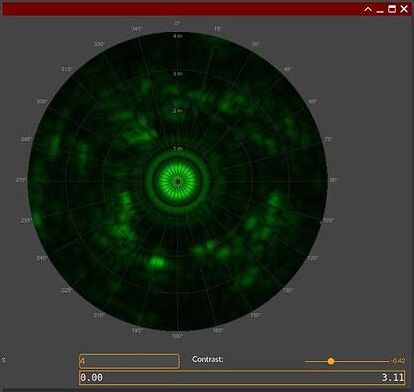Roll up the window using the caret icon

[x=368, y=9]
